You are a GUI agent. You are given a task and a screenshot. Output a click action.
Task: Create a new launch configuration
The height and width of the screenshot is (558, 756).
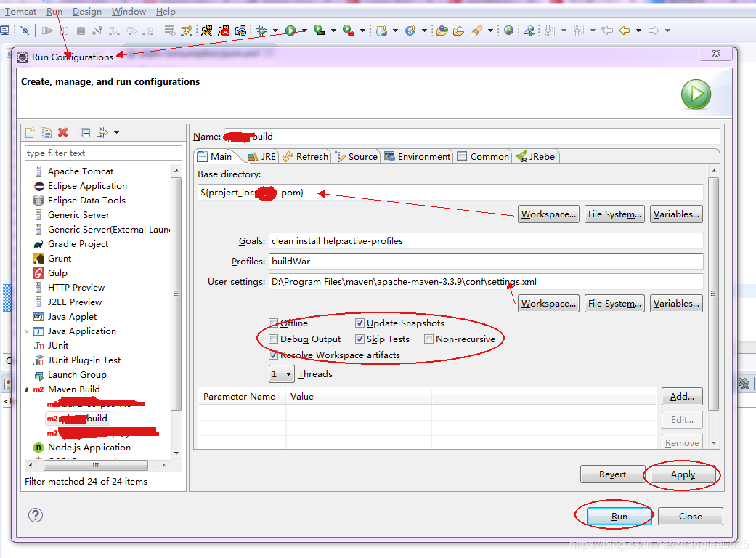tap(30, 133)
